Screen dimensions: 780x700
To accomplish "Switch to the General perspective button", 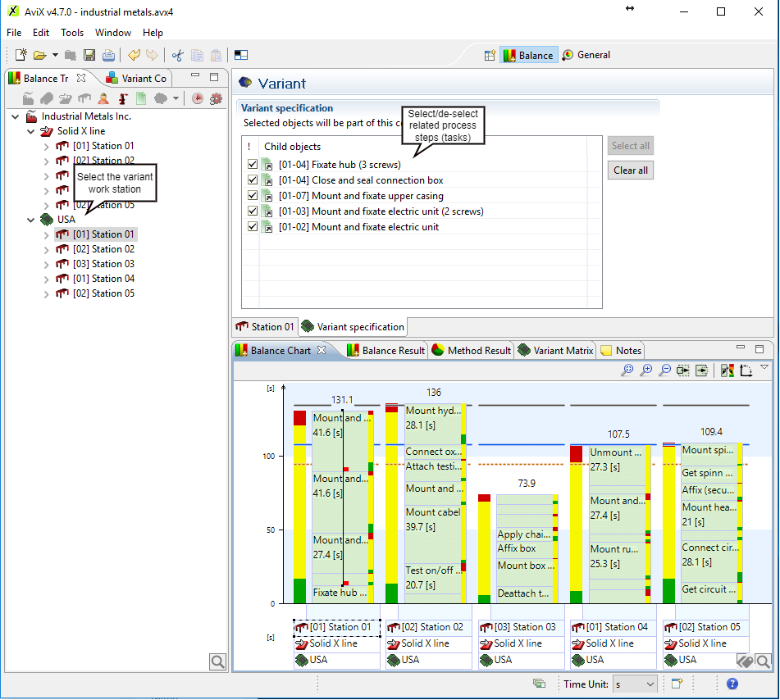I will [586, 55].
